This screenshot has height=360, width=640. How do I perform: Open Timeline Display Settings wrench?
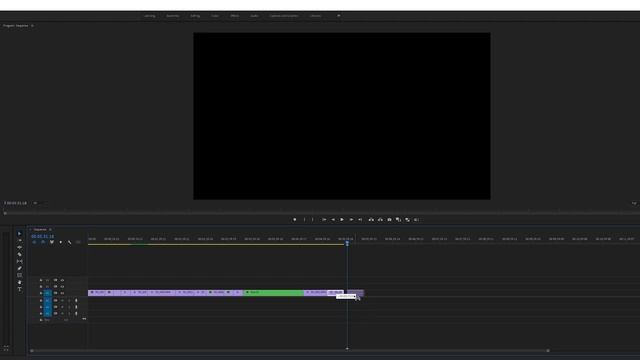69,242
